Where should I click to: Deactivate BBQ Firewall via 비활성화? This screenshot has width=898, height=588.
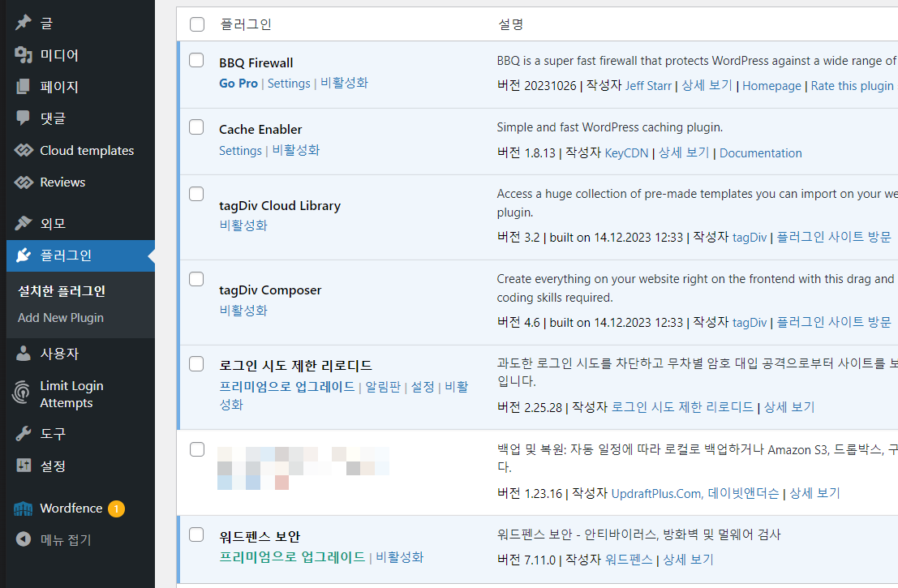(x=344, y=83)
